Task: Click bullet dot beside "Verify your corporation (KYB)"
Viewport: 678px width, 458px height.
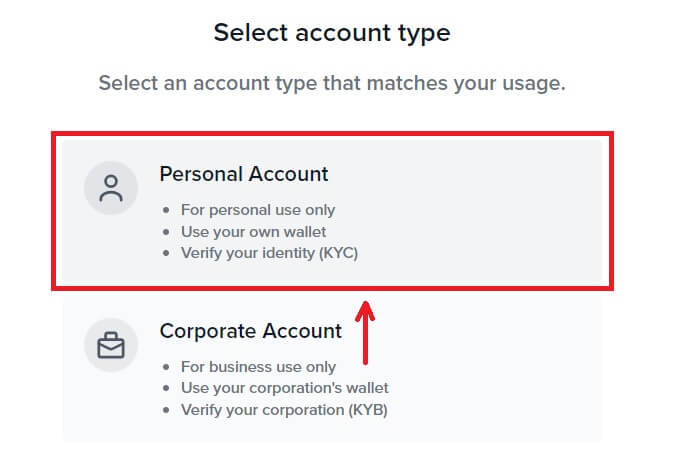Action: (x=166, y=411)
